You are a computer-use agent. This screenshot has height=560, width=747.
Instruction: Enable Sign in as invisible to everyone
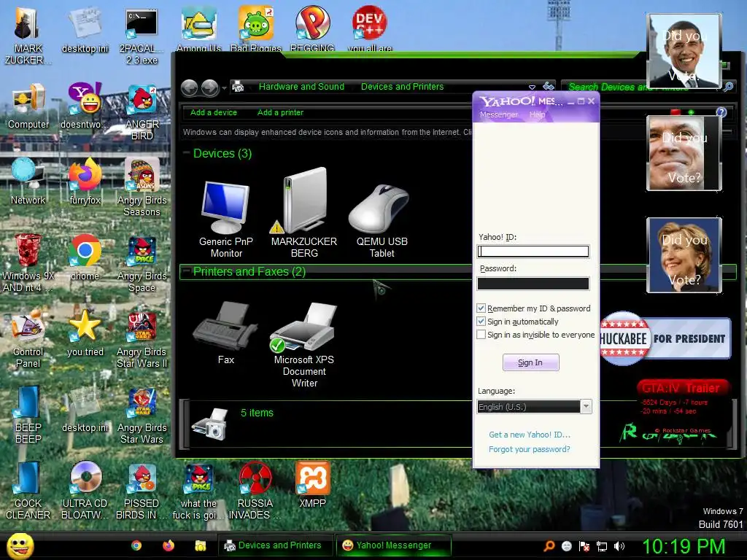click(481, 334)
